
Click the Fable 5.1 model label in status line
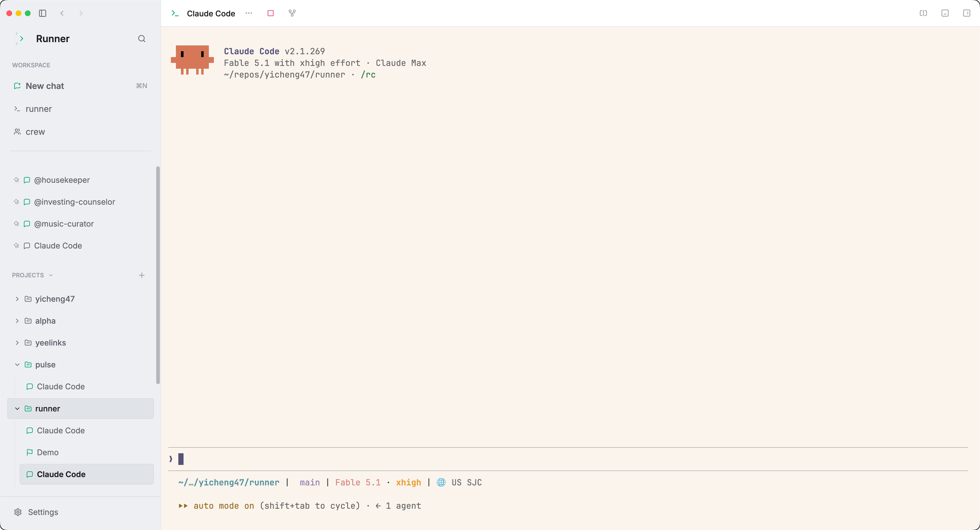(x=358, y=483)
